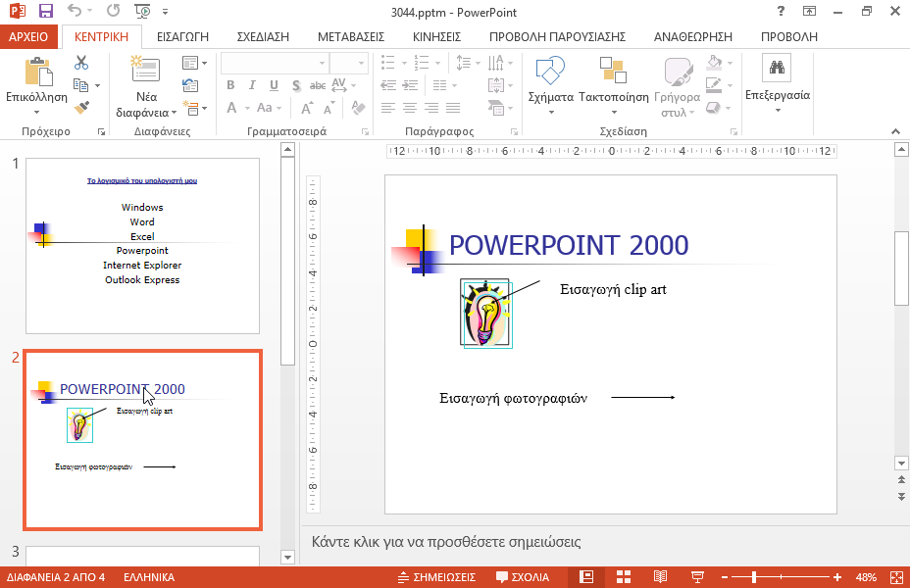Click zoom in plus button

tap(836, 577)
